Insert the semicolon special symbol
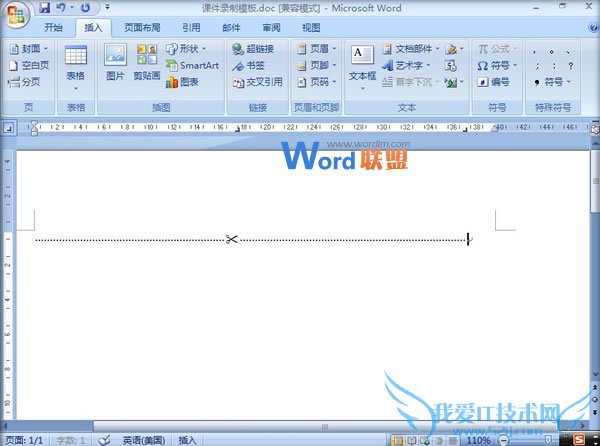This screenshot has height=446, width=600. pos(537,66)
